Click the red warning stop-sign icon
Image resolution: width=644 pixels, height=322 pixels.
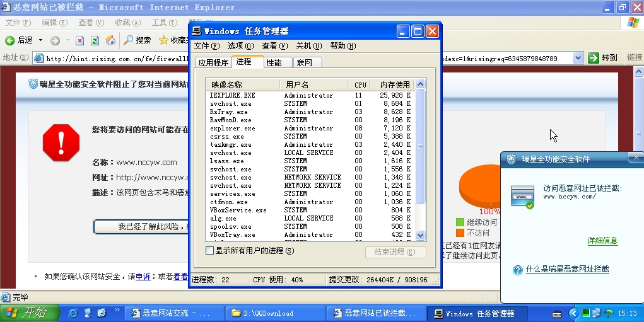coord(61,142)
